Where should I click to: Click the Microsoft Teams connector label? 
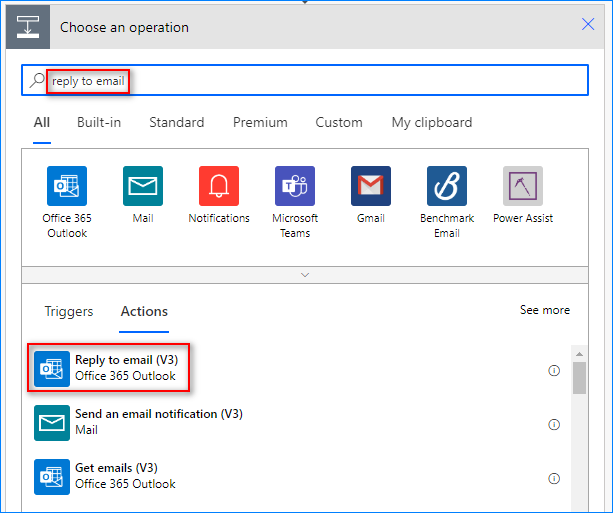pyautogui.click(x=295, y=226)
